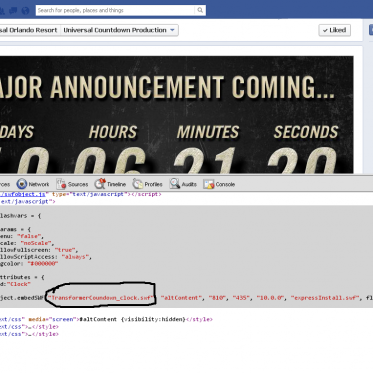The width and height of the screenshot is (373, 373).
Task: Switch to the Console tab label
Action: pyautogui.click(x=225, y=184)
